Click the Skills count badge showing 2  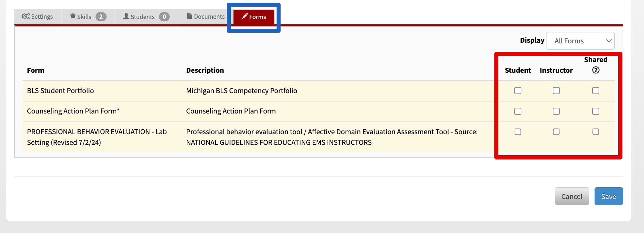(x=101, y=17)
